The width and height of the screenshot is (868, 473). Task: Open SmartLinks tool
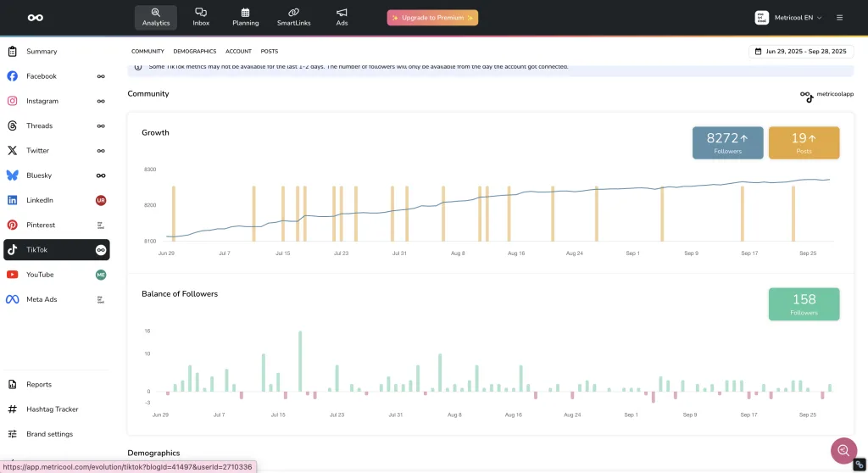(293, 17)
